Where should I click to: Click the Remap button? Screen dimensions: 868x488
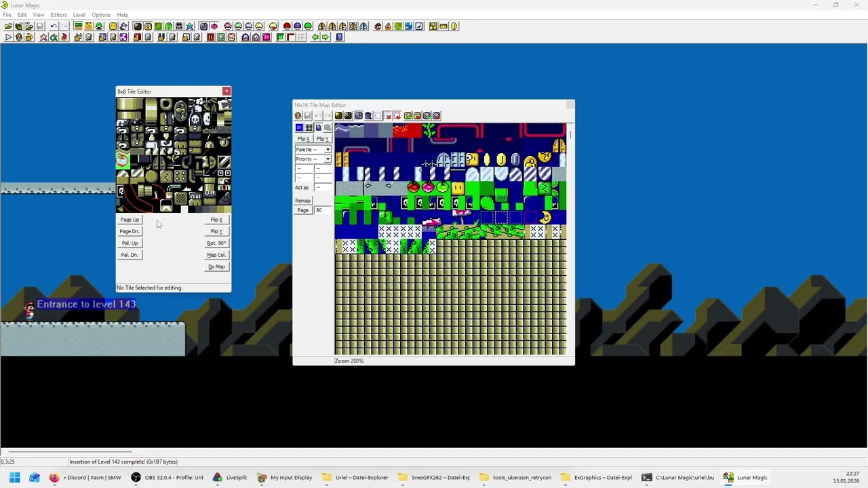[302, 201]
